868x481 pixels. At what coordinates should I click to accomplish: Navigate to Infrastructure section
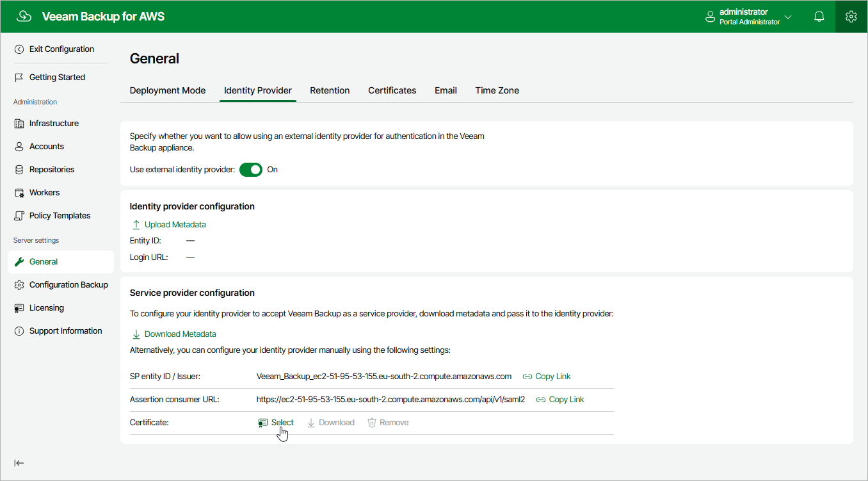coord(54,124)
